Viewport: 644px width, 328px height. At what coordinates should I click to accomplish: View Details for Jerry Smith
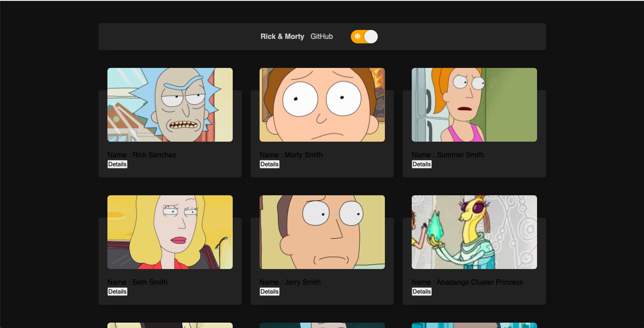[x=269, y=291]
